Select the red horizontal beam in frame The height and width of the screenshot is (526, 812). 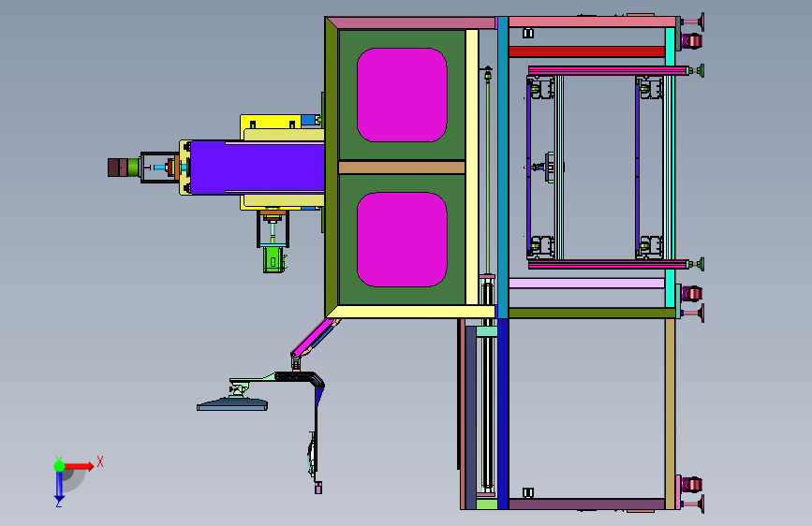(x=586, y=51)
